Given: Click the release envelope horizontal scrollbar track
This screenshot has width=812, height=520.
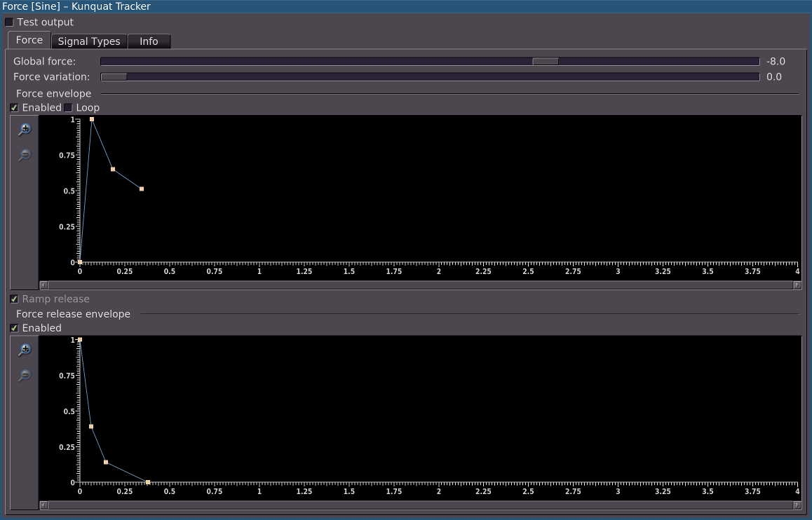Looking at the screenshot, I should [x=421, y=505].
